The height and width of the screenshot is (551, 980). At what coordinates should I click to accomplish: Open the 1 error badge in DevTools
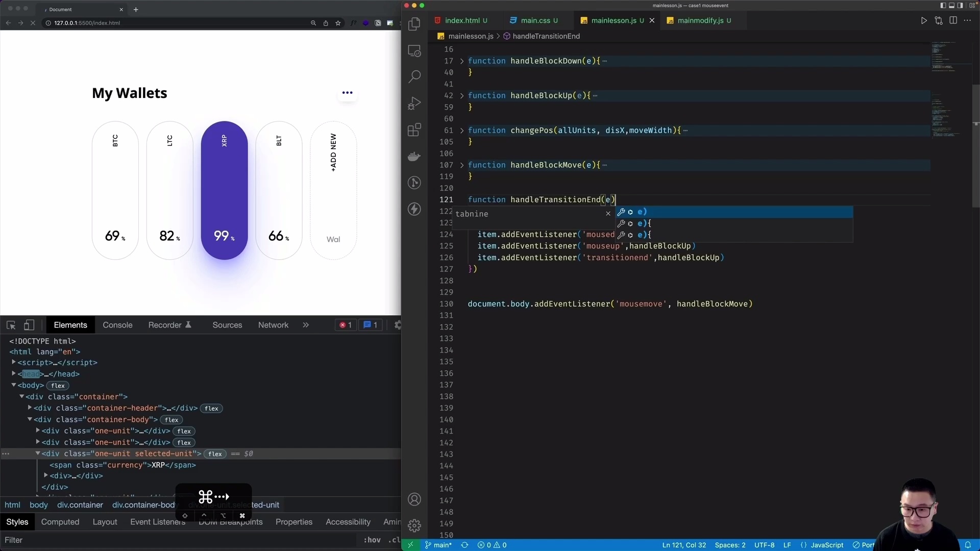pyautogui.click(x=346, y=325)
